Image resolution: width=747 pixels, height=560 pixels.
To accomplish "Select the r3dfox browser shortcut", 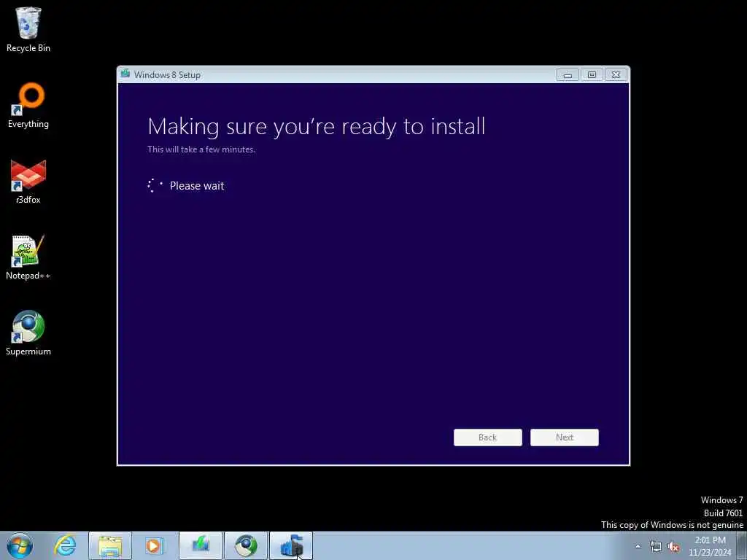I will pyautogui.click(x=28, y=182).
